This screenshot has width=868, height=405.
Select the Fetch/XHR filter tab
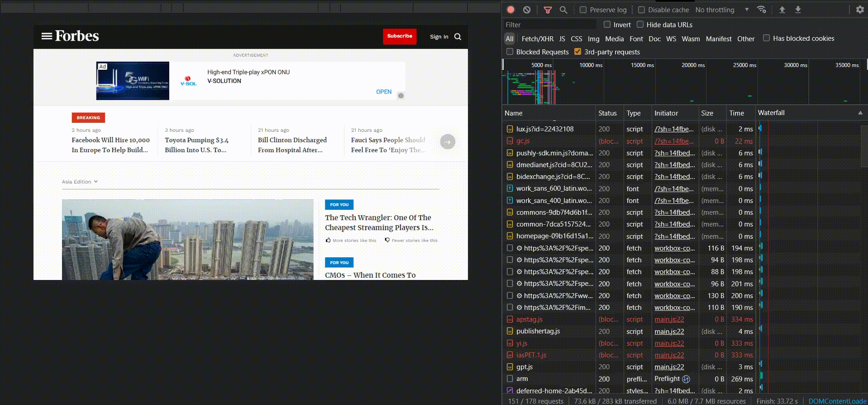[x=537, y=39]
